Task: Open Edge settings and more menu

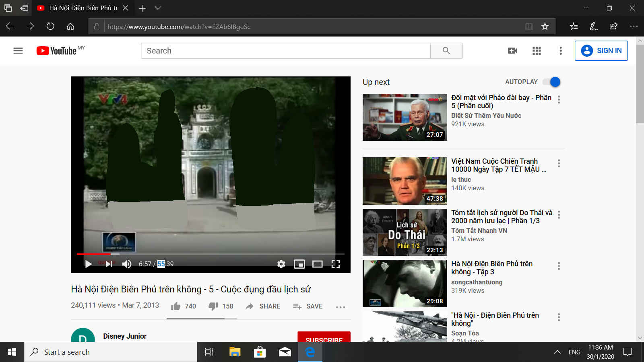Action: coord(634,26)
